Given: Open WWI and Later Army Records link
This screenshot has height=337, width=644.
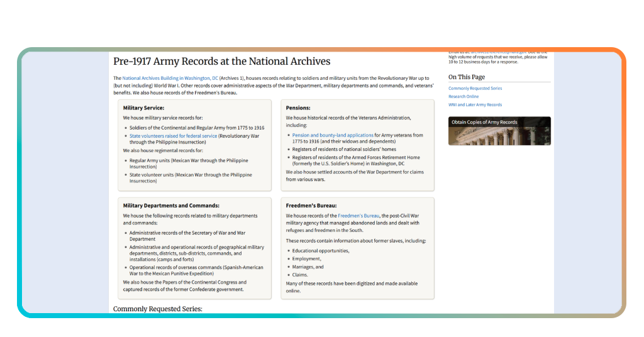Looking at the screenshot, I should click(475, 104).
